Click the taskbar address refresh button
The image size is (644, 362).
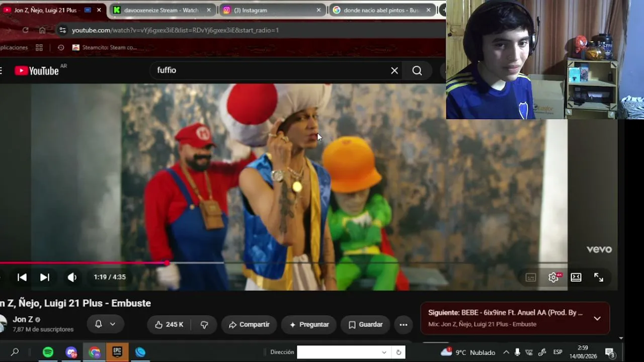(x=398, y=352)
